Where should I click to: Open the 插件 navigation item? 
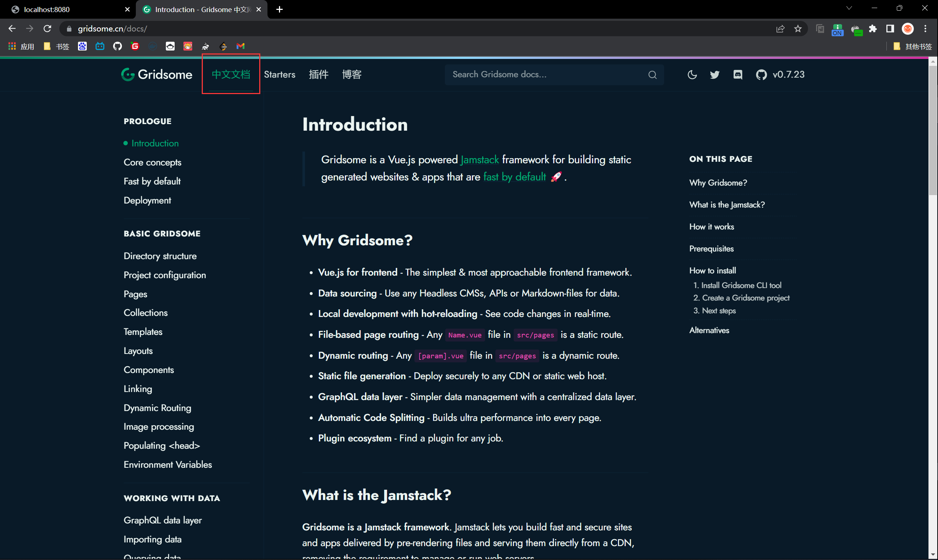point(318,75)
